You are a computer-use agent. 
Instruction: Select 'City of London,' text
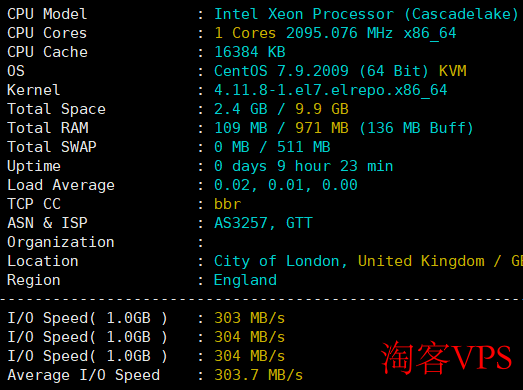click(281, 262)
